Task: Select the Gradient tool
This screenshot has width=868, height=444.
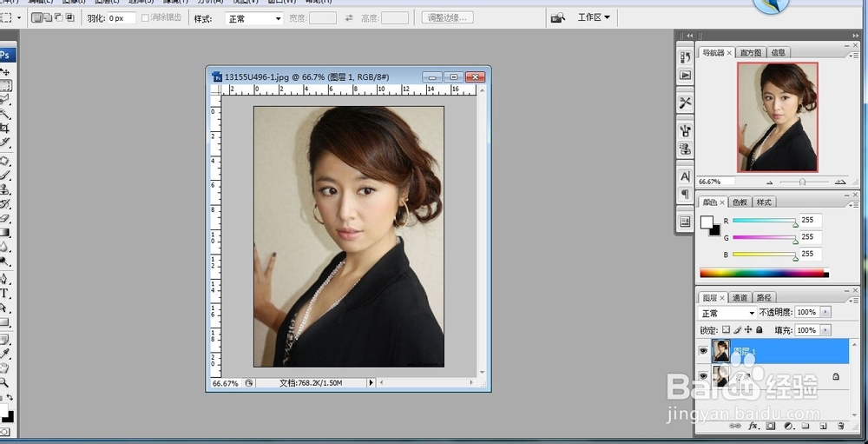Action: click(x=4, y=232)
